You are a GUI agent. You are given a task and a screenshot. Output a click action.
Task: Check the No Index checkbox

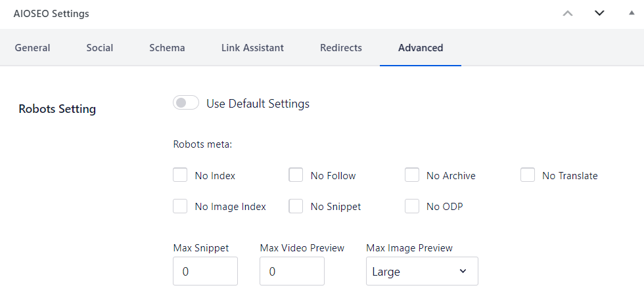pyautogui.click(x=180, y=175)
